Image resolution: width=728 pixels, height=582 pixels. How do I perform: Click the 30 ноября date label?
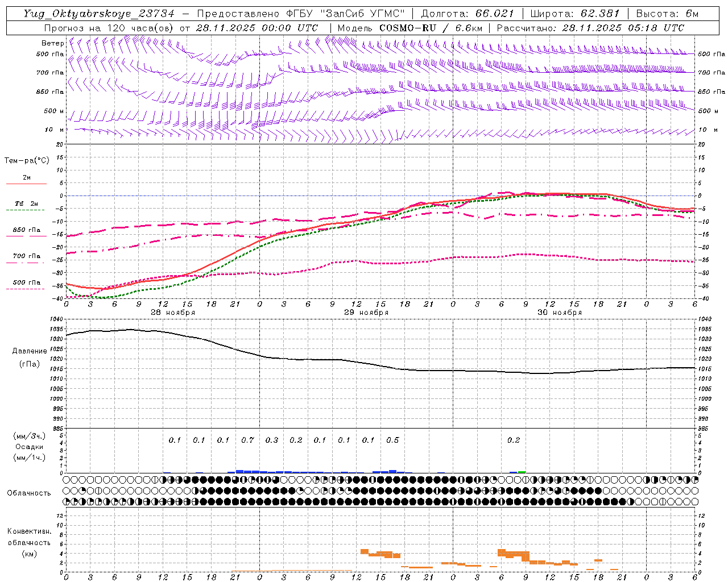(560, 313)
